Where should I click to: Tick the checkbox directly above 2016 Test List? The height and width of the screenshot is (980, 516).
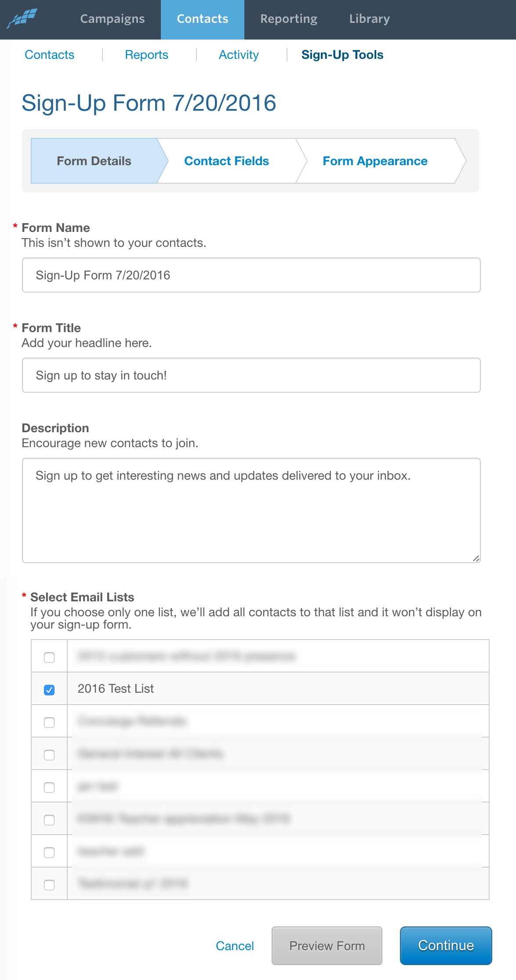click(x=49, y=657)
